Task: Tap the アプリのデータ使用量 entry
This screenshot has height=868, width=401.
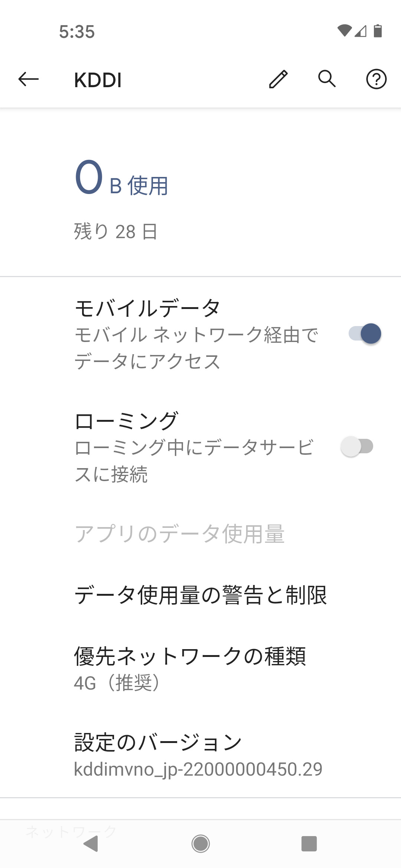Action: coord(180,534)
